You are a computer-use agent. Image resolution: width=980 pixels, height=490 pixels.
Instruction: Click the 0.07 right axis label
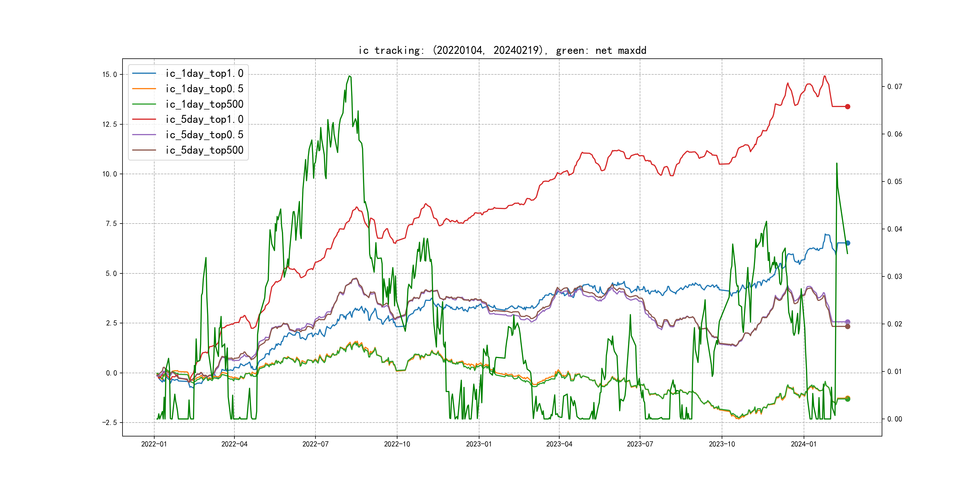(894, 87)
